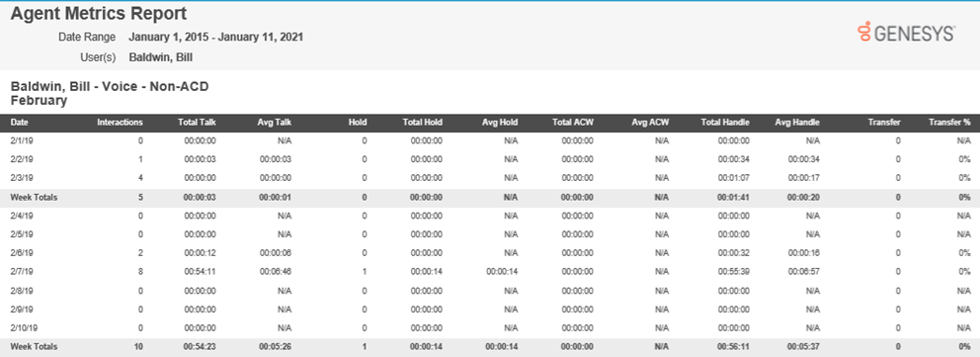This screenshot has width=980, height=357.
Task: Click the first Week Totals label
Action: click(x=34, y=197)
